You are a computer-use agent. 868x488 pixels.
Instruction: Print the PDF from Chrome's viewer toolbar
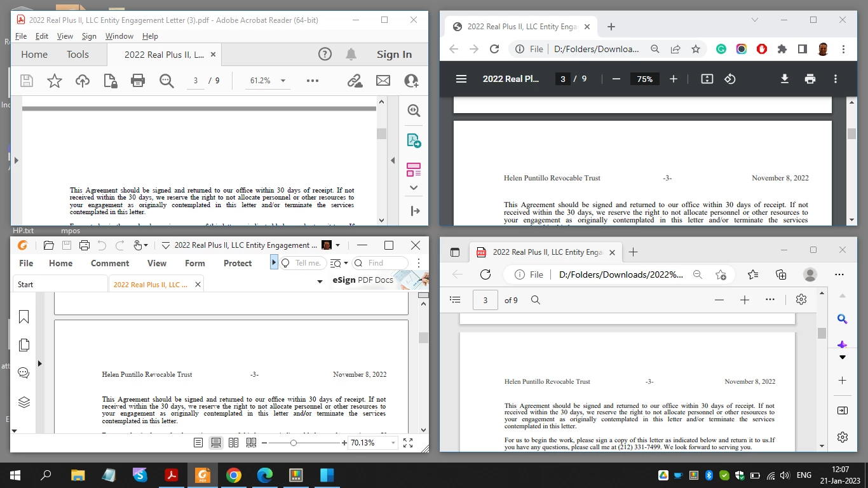(x=810, y=79)
